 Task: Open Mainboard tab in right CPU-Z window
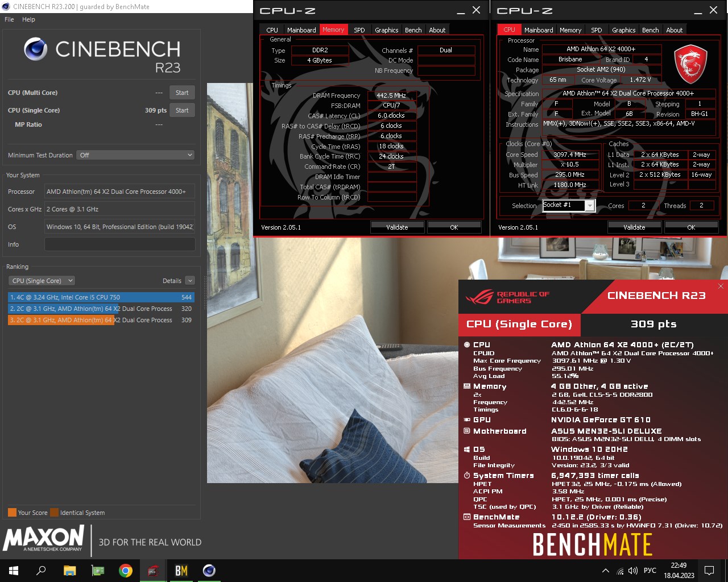tap(539, 30)
